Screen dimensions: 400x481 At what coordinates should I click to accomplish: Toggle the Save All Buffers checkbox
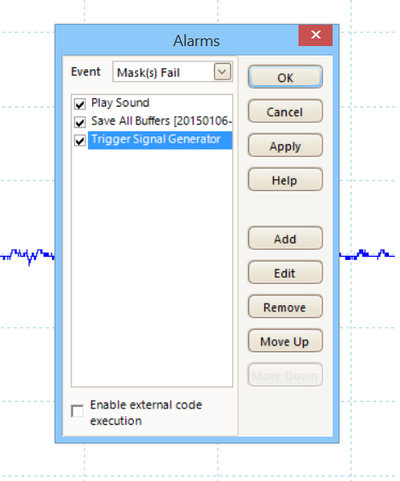pos(80,122)
